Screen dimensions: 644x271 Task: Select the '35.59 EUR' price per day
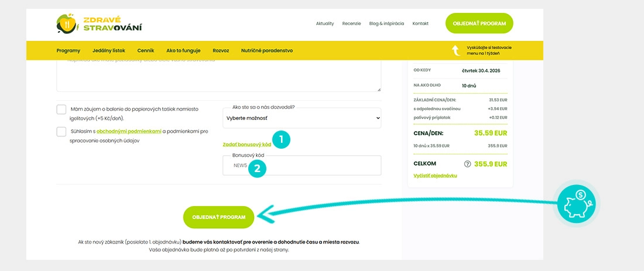491,133
